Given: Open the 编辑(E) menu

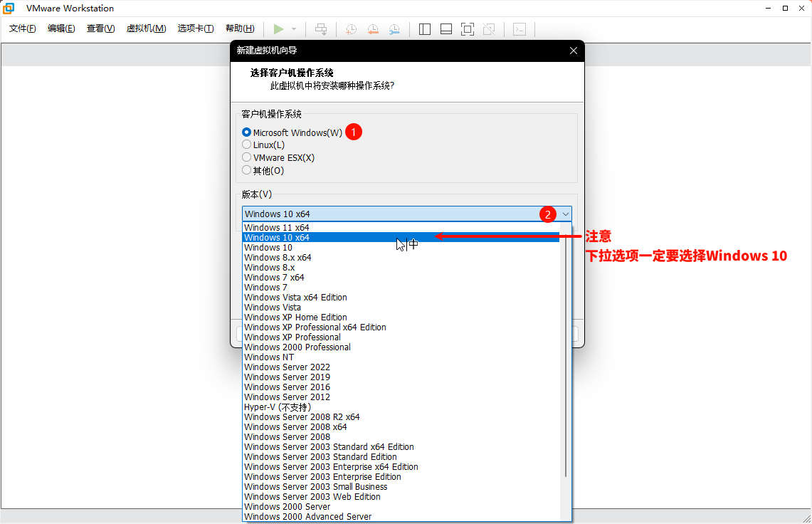Looking at the screenshot, I should coord(61,28).
